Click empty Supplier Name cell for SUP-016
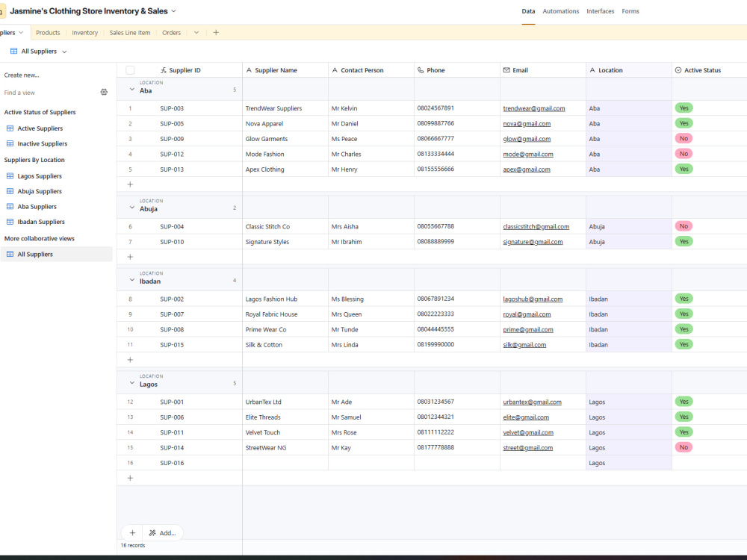Screen dimensions: 747x560 point(285,462)
